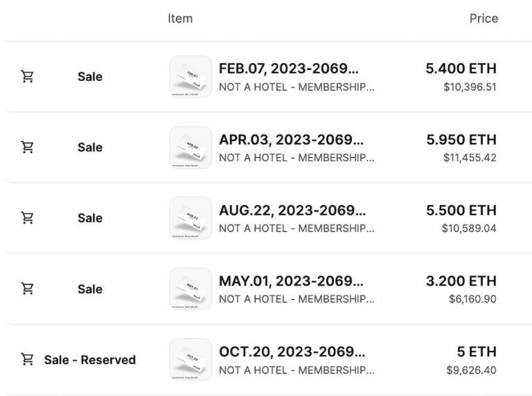The height and width of the screenshot is (396, 532).
Task: Open the FEB.07, 2023-2069 item thumbnail
Action: pyautogui.click(x=190, y=77)
